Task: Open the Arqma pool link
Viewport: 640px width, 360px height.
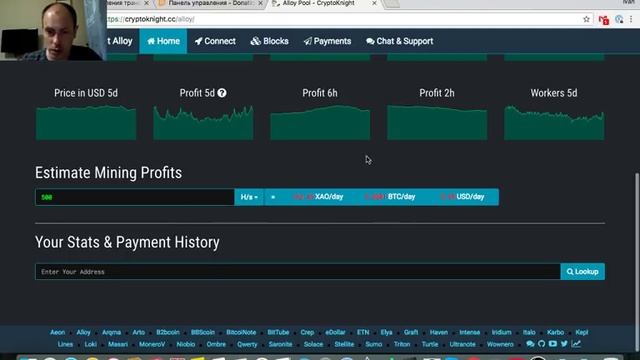Action: coord(111,332)
